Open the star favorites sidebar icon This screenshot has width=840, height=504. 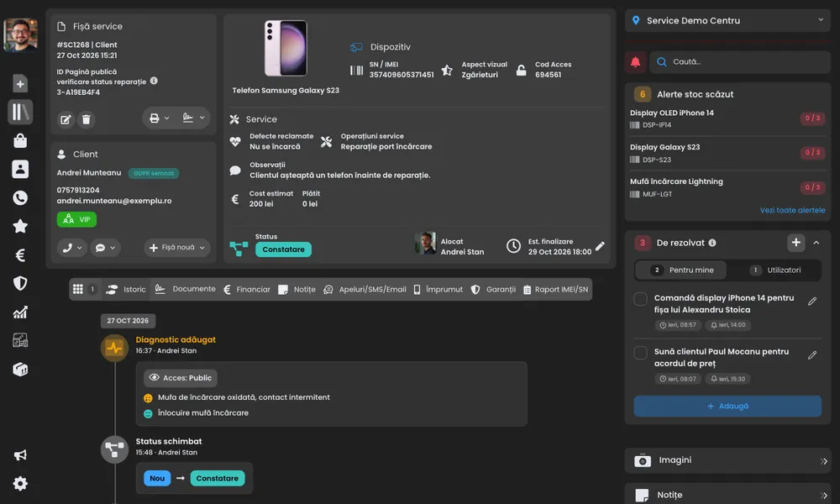coord(20,226)
